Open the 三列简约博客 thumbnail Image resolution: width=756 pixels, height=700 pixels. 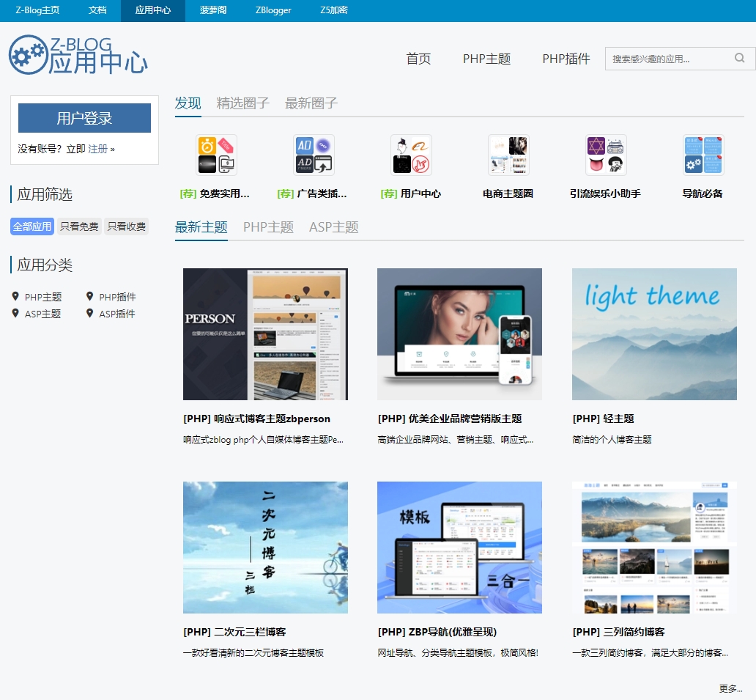tap(654, 548)
